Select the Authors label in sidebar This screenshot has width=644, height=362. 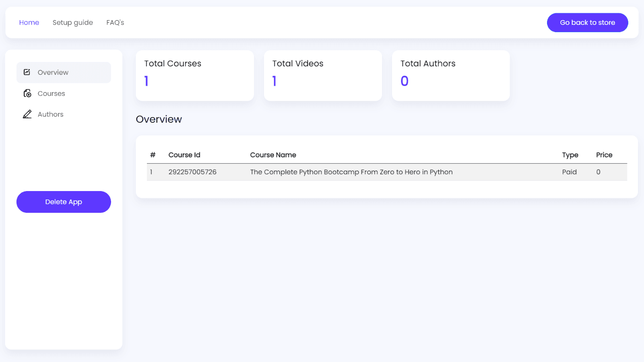point(50,114)
